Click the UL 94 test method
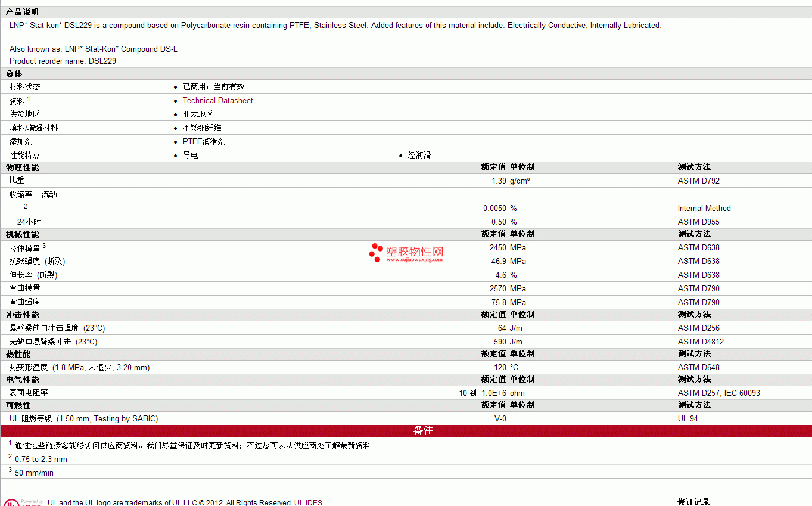Image resolution: width=812 pixels, height=506 pixels. point(688,419)
